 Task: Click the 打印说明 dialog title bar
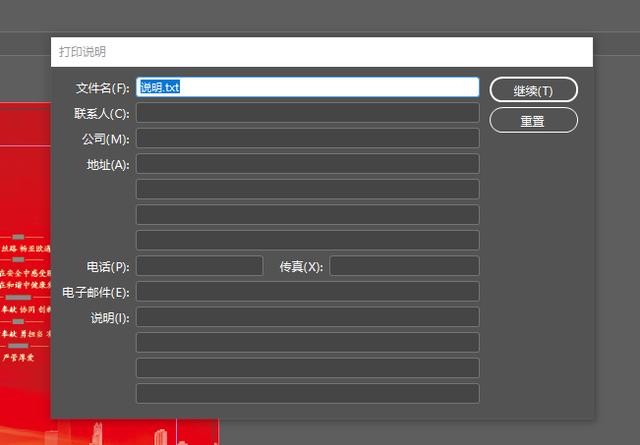[322, 52]
